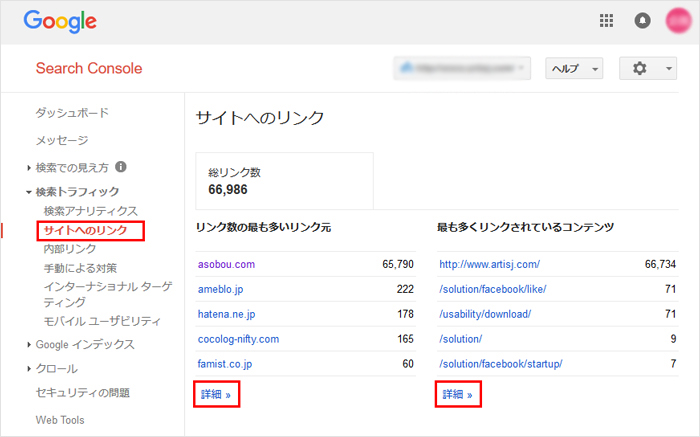Screen dimensions: 700x437
Task: Open セキュリティの問題 in sidebar
Action: tap(83, 393)
